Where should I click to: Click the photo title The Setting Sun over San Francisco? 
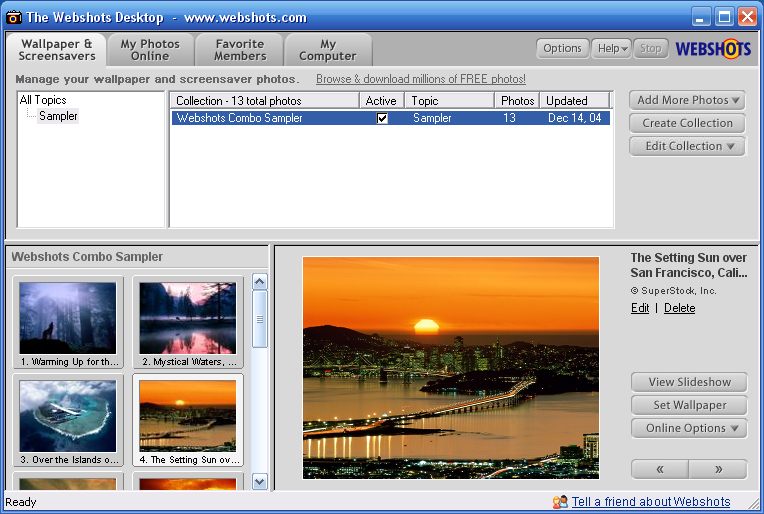(x=688, y=265)
